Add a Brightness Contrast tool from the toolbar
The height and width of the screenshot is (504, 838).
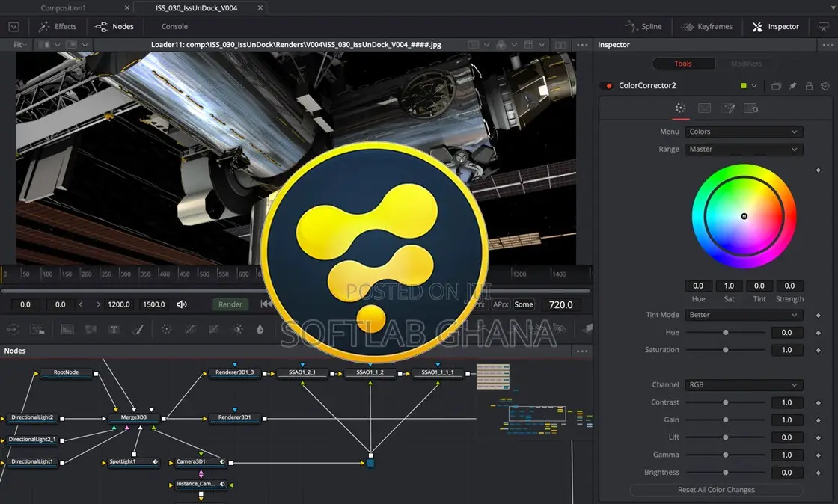pyautogui.click(x=238, y=330)
